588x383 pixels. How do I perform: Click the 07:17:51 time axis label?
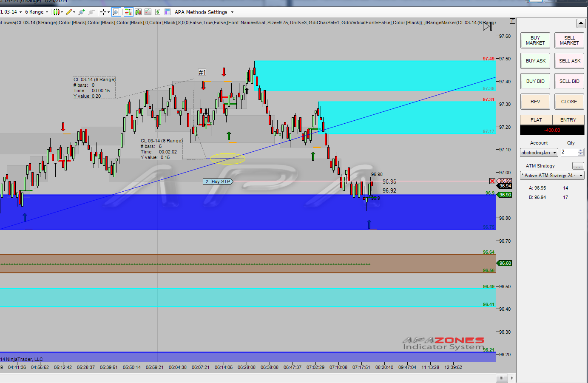click(x=361, y=367)
